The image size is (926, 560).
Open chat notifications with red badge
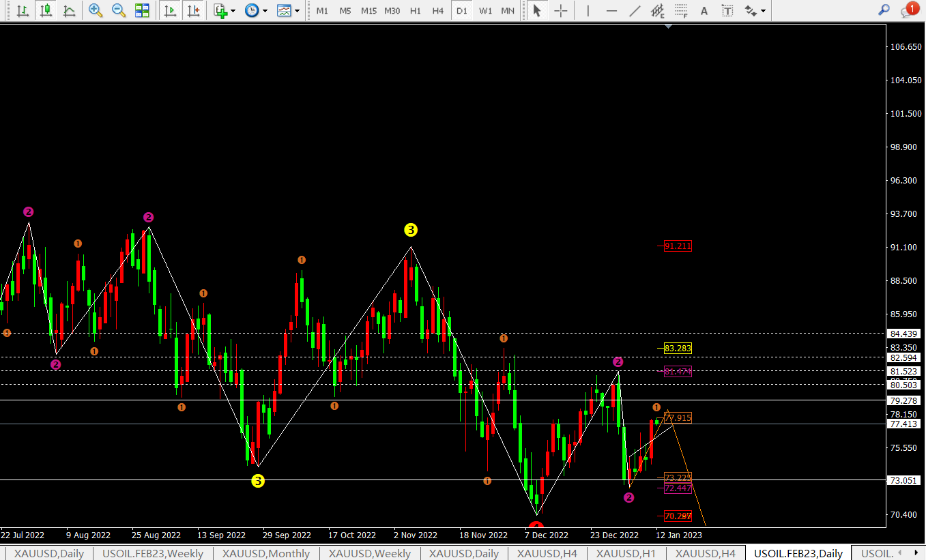(909, 10)
